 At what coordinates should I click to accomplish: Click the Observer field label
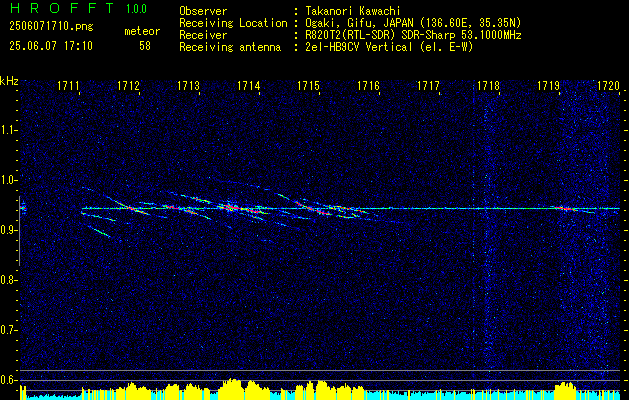(203, 11)
